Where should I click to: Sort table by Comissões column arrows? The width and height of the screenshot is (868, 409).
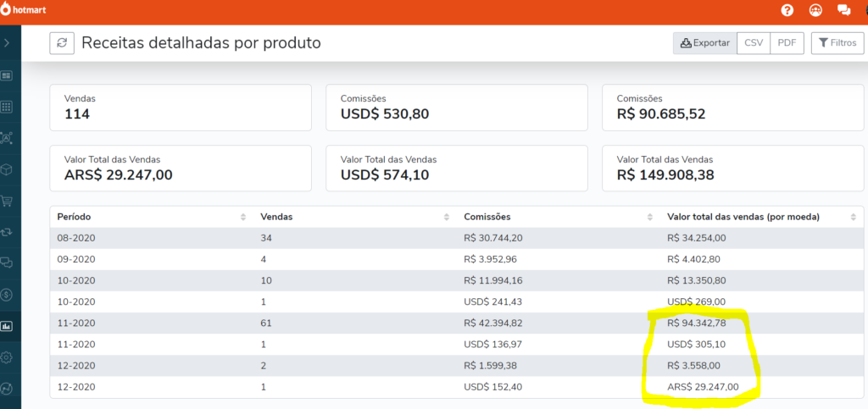[x=650, y=218]
